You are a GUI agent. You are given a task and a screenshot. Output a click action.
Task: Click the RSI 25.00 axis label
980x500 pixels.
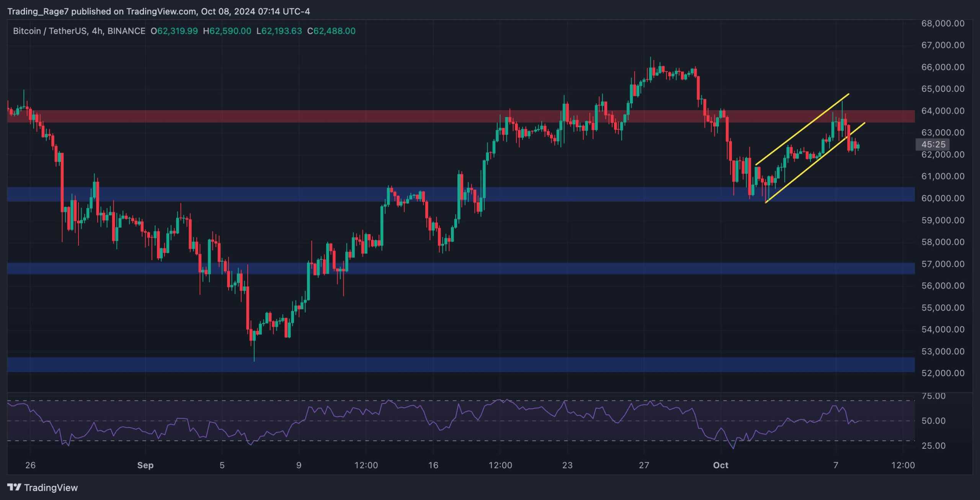tap(933, 446)
